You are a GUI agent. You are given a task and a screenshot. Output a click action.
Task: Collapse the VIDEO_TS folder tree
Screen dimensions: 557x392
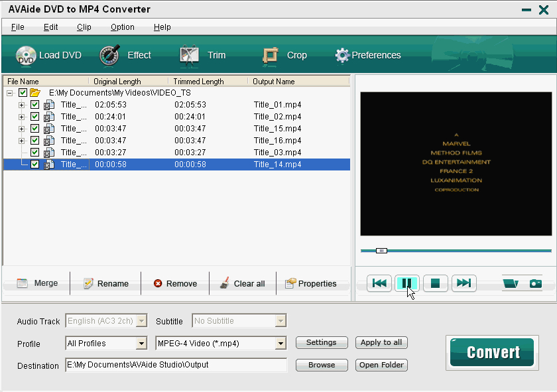(10, 93)
